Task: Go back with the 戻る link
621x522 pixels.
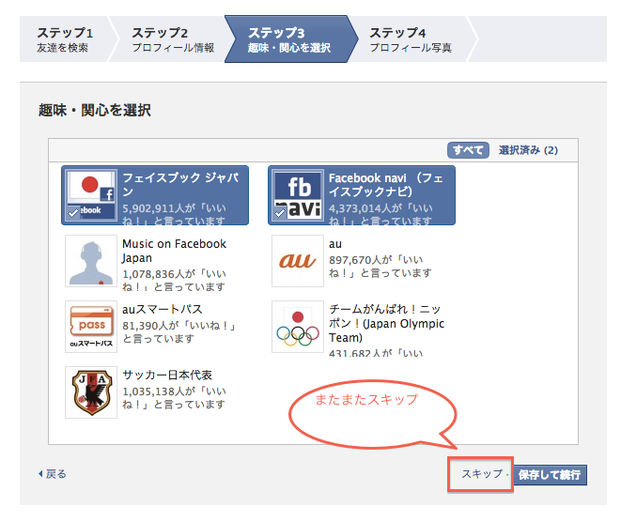Action: (x=52, y=474)
